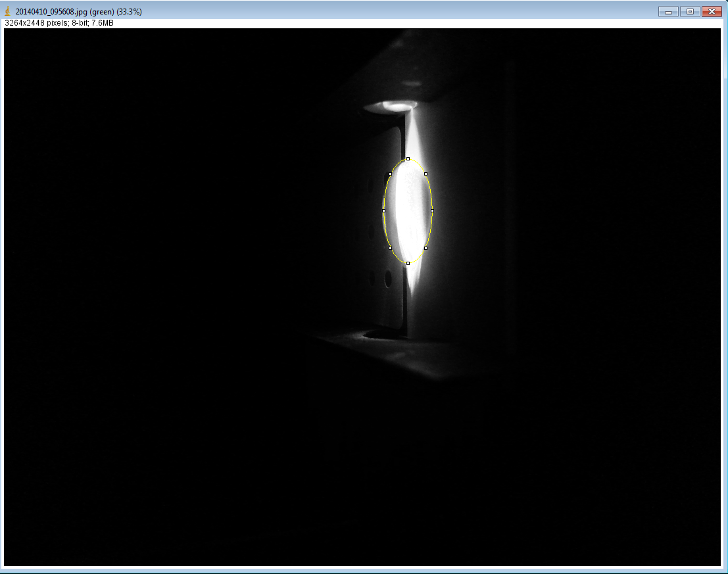
Task: Click the window title bar text
Action: pyautogui.click(x=78, y=12)
